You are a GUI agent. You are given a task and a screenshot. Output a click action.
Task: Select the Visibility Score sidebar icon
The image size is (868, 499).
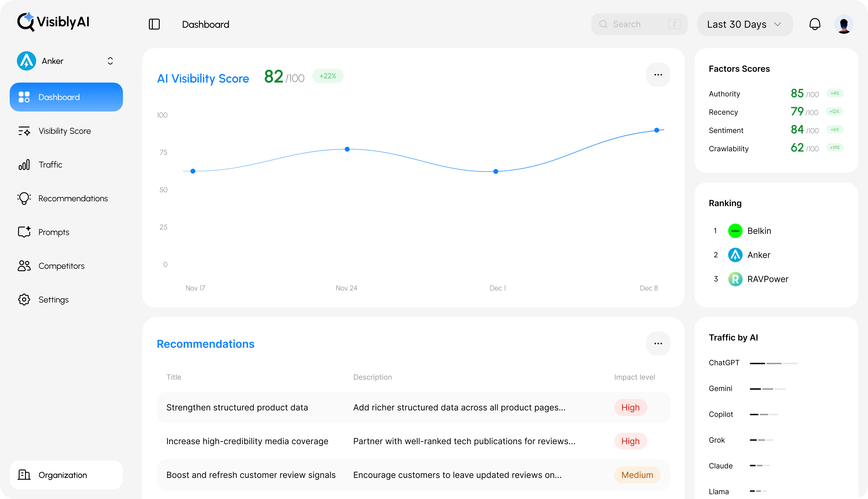coord(24,131)
